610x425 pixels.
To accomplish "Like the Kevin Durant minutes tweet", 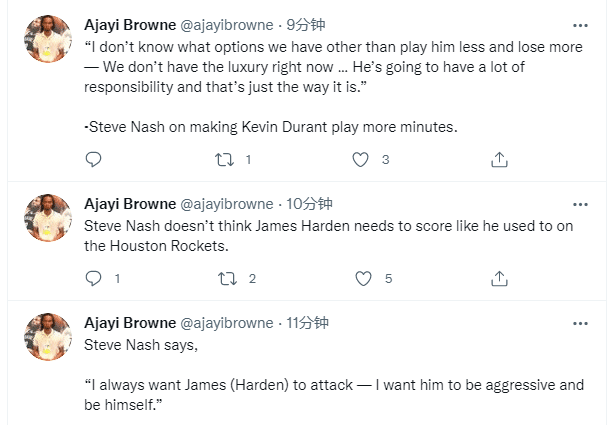I will (362, 159).
